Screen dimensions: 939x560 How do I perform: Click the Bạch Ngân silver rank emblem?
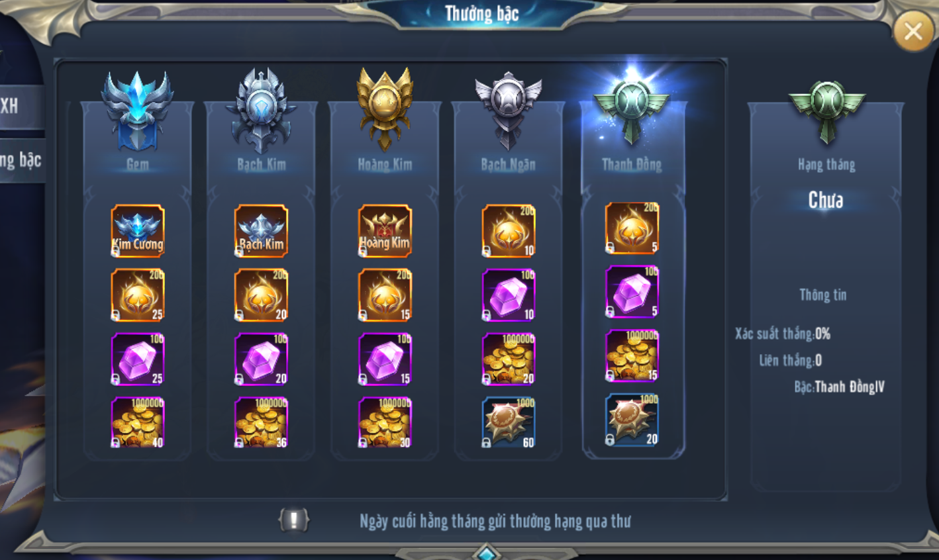(509, 111)
